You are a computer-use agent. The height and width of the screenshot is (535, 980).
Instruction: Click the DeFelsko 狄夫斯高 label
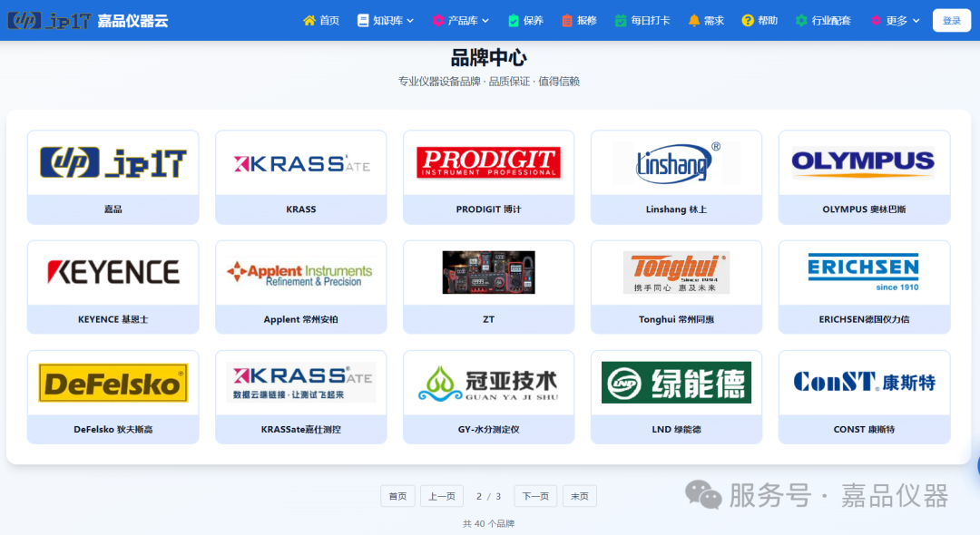113,429
